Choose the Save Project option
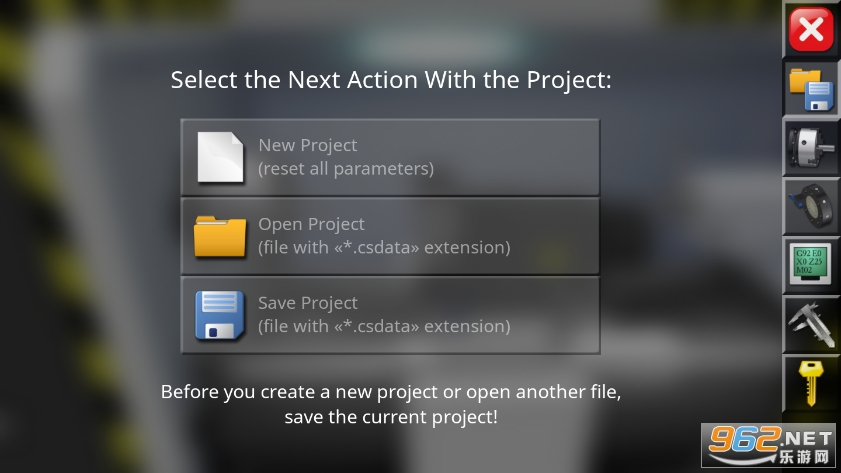This screenshot has height=473, width=841. point(390,315)
